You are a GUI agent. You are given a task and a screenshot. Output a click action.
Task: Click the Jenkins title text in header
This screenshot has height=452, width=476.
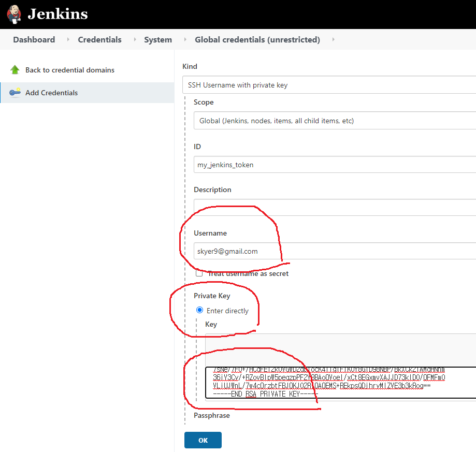click(x=57, y=14)
